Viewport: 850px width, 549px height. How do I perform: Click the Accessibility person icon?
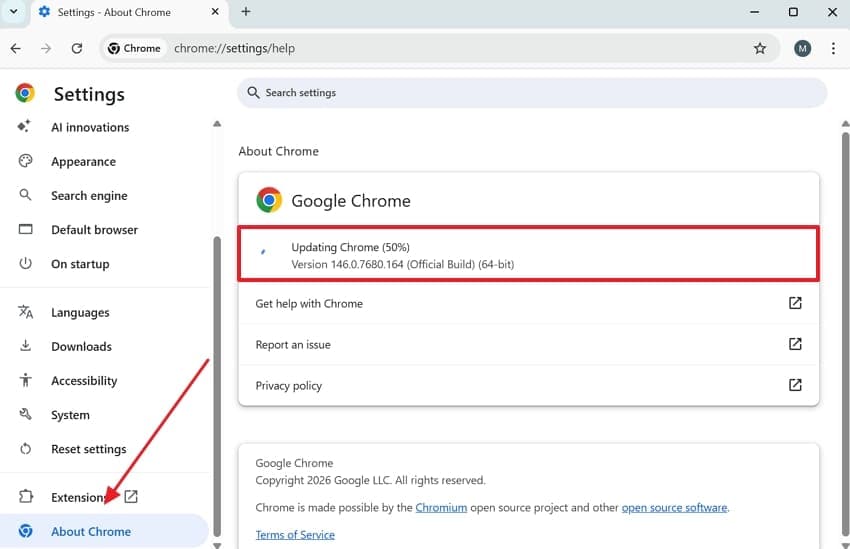[x=25, y=380]
